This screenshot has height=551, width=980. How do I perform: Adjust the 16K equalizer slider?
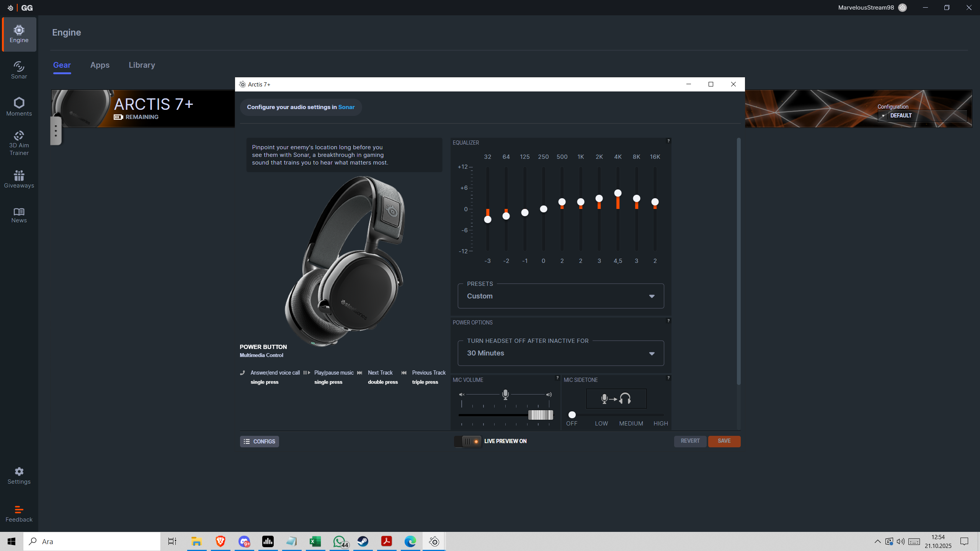coord(655,202)
